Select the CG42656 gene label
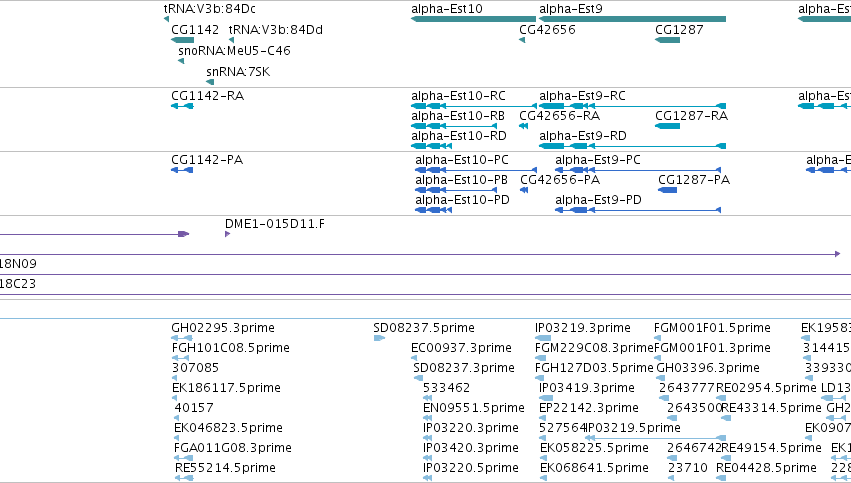851x483 pixels. [547, 30]
